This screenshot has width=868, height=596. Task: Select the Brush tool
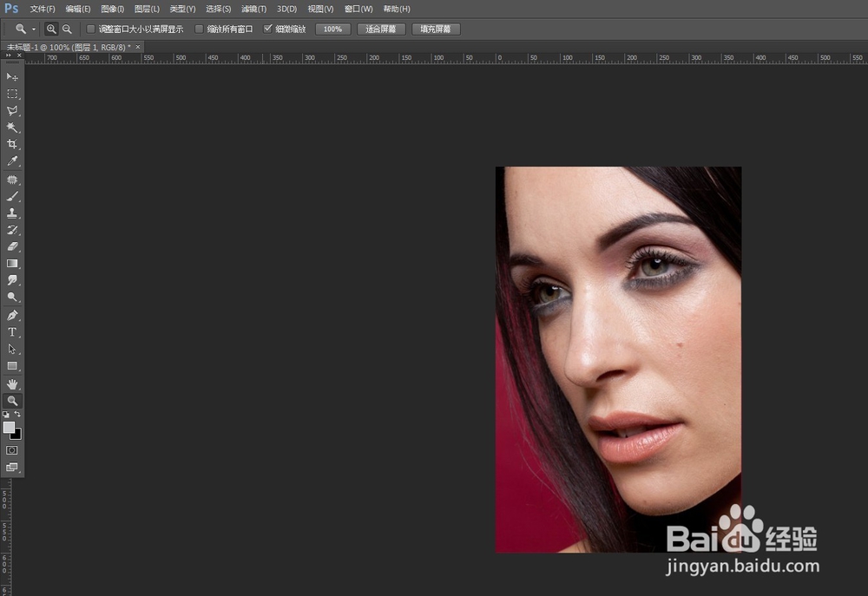click(11, 196)
